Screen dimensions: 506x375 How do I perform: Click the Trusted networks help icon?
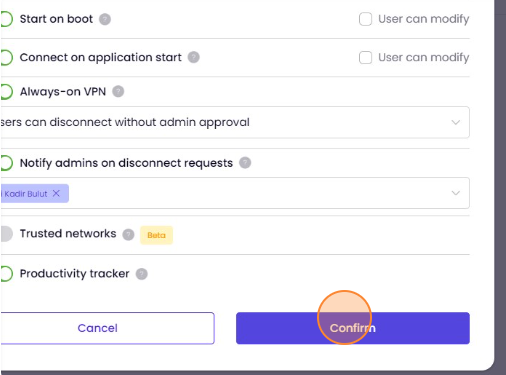128,235
